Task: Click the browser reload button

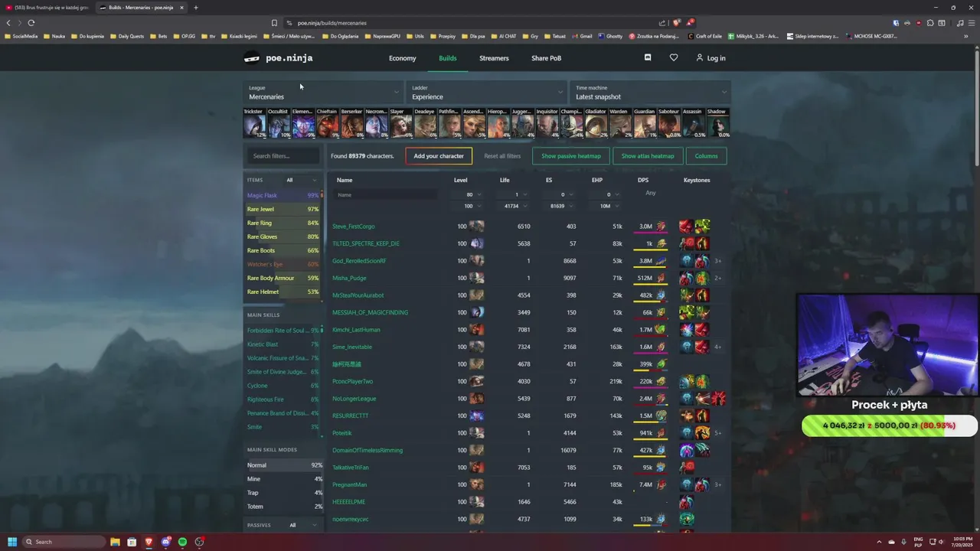Action: [x=31, y=23]
